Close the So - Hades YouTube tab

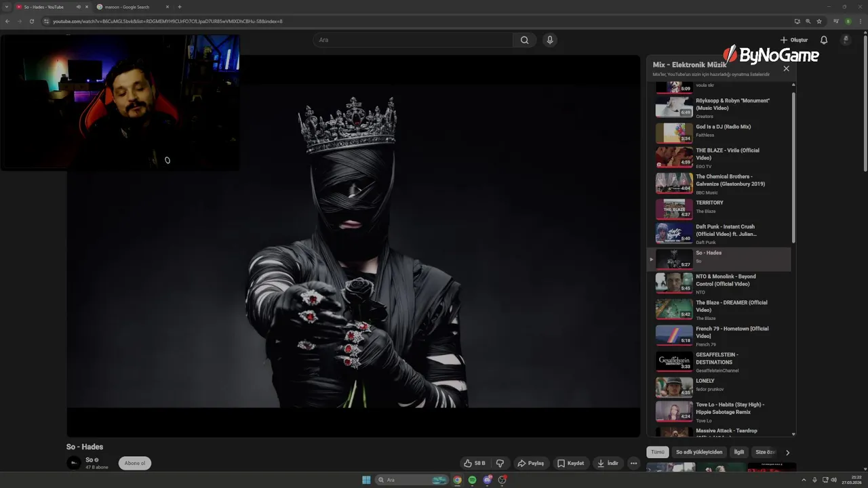[x=87, y=7]
